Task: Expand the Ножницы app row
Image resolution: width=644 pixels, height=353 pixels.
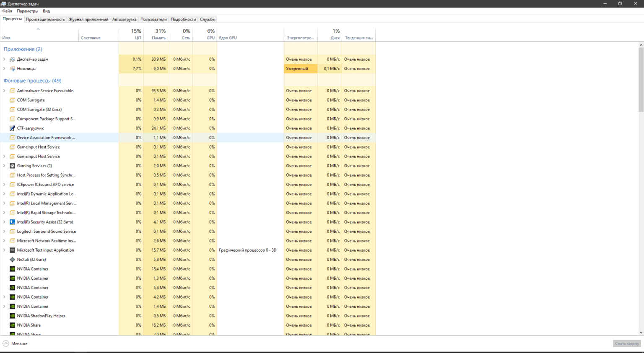Action: tap(4, 69)
